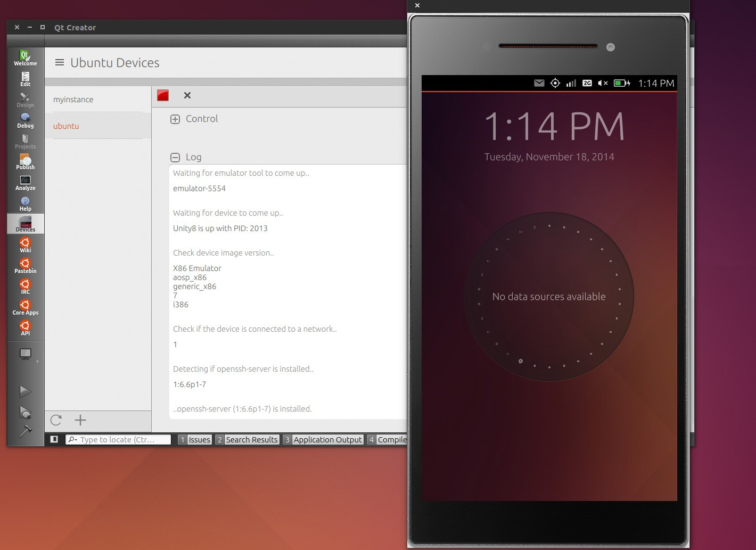Select the Devices mode icon
756x550 pixels.
click(x=25, y=224)
